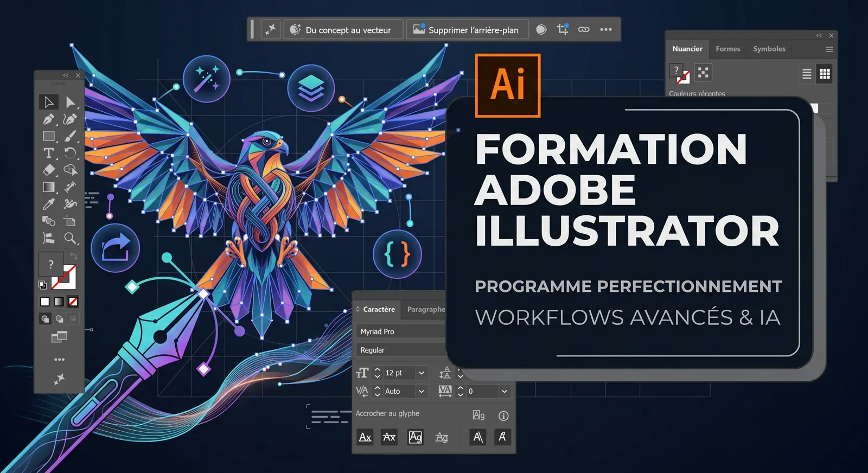The height and width of the screenshot is (473, 868).
Task: Open the font size dropdown (12 pt)
Action: [x=421, y=373]
